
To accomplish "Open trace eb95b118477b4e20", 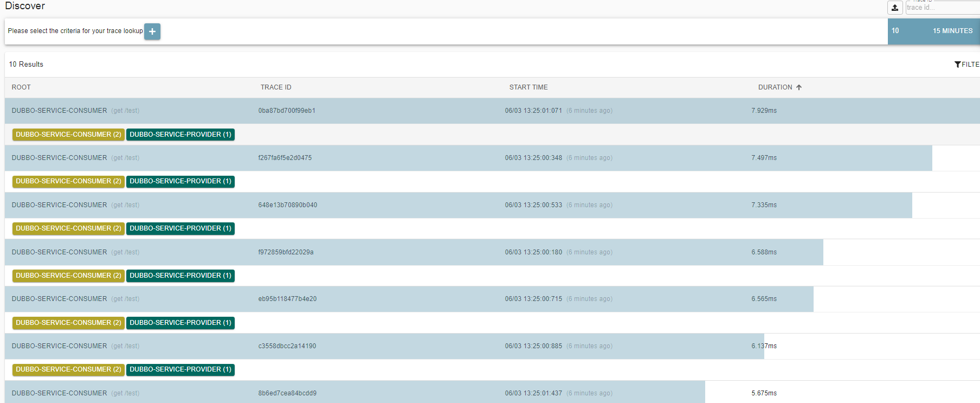I will click(x=287, y=299).
